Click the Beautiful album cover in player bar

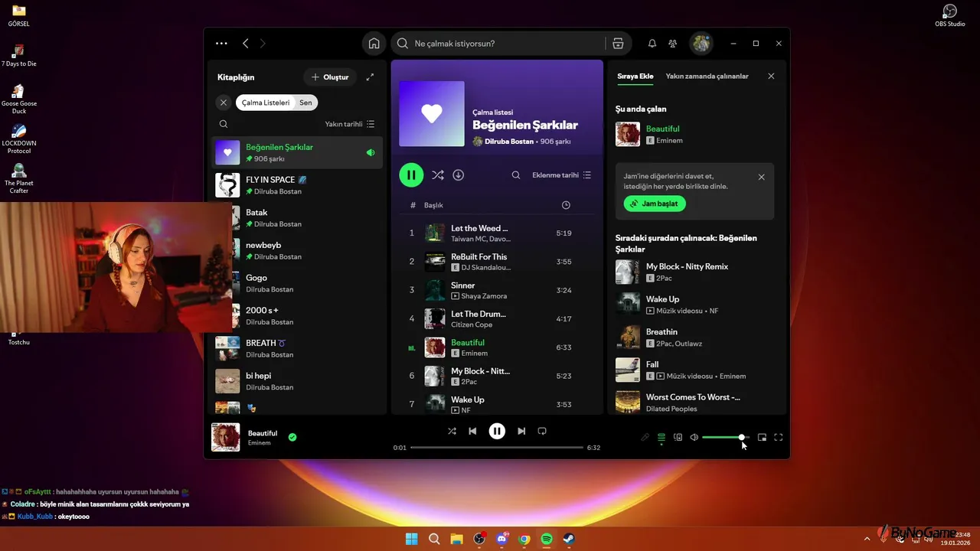[x=226, y=437]
